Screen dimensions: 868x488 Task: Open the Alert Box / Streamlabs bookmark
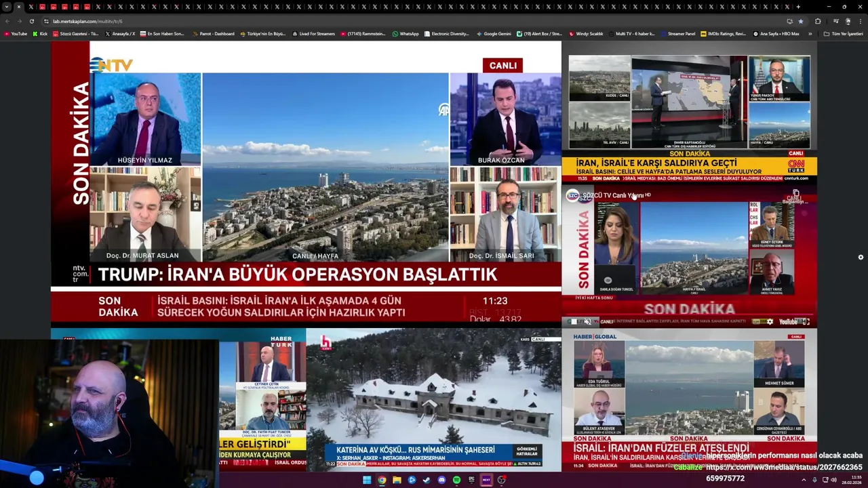(539, 33)
